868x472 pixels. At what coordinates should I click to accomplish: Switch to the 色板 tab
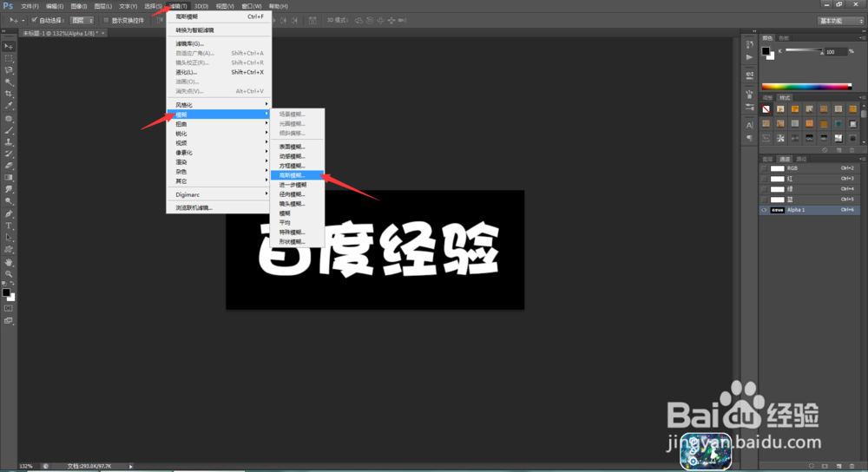click(x=783, y=38)
